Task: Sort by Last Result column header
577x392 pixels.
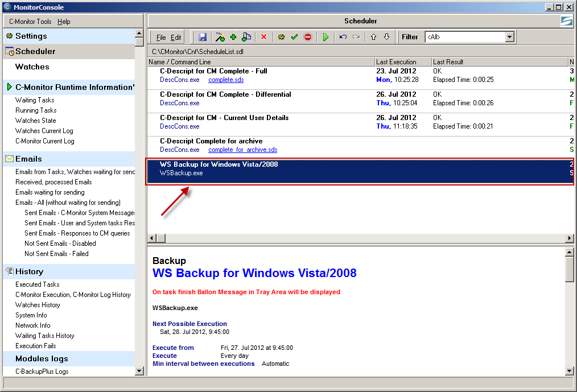Action: pyautogui.click(x=500, y=62)
